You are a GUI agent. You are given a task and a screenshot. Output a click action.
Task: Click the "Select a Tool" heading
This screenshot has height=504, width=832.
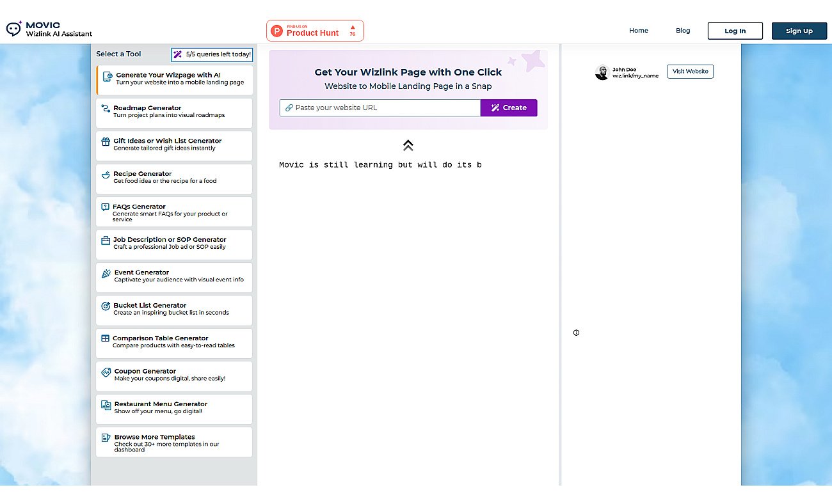(x=118, y=54)
